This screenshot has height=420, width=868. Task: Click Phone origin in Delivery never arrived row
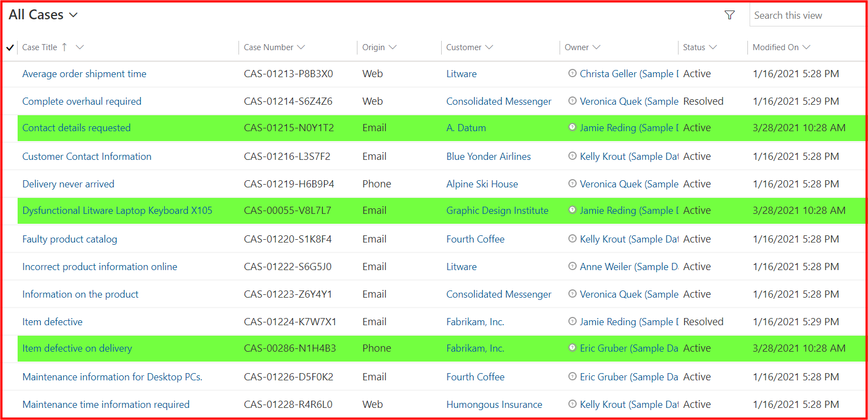(x=377, y=184)
